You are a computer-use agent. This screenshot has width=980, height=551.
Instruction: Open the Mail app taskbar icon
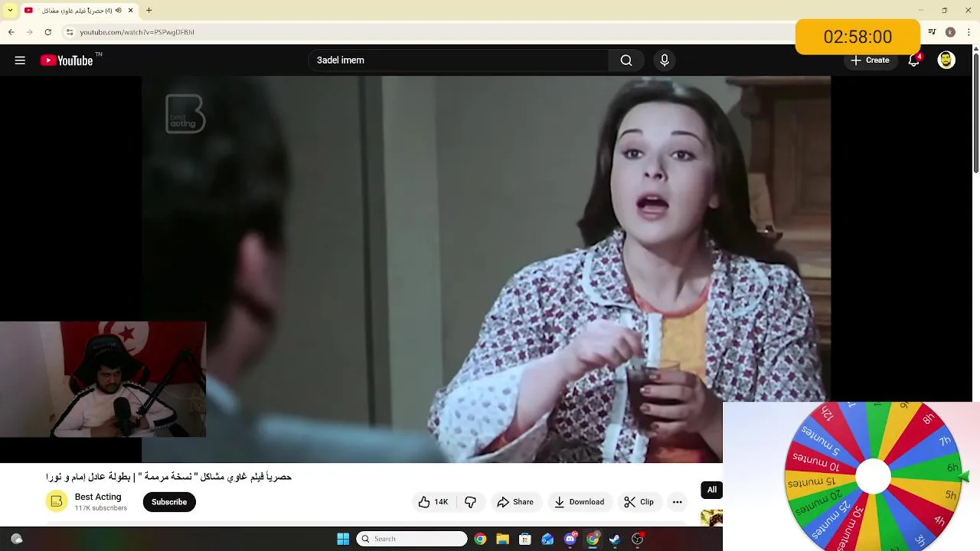point(547,539)
